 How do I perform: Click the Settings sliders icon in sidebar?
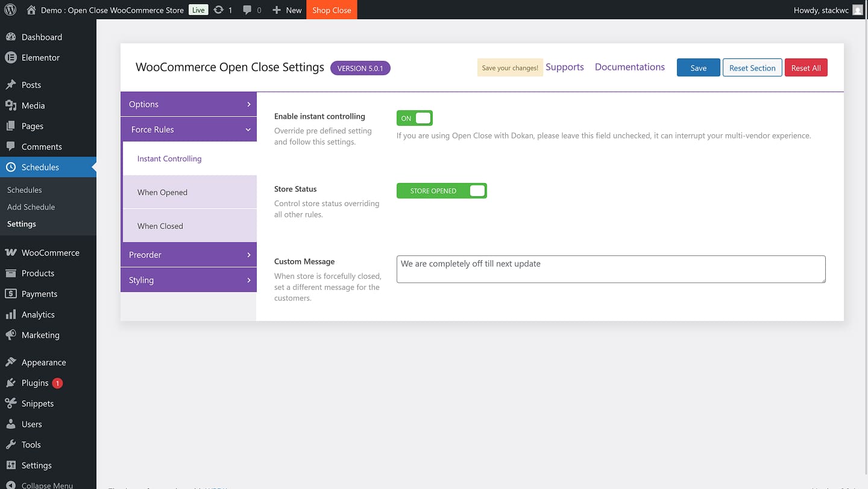tap(11, 465)
